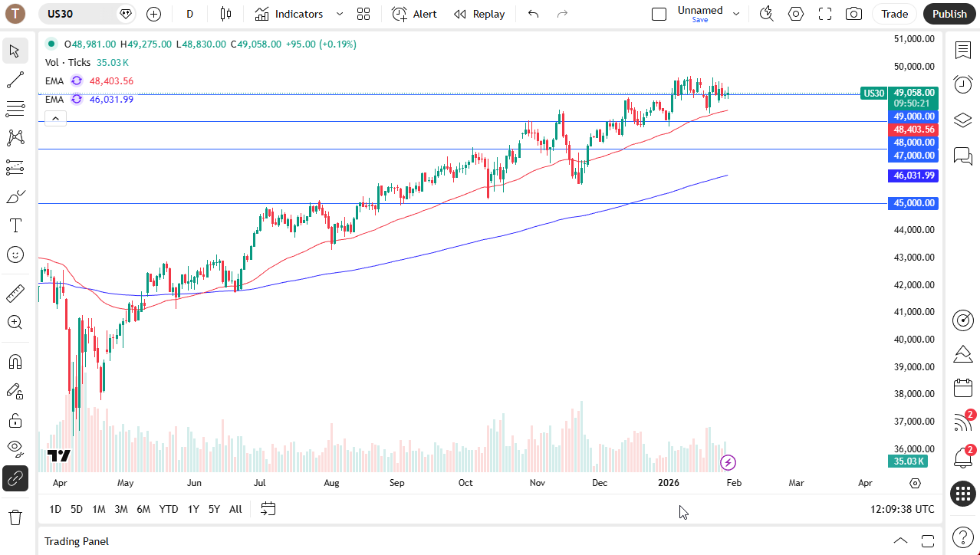Change the D daily time interval
The width and height of the screenshot is (980, 555).
pos(190,14)
